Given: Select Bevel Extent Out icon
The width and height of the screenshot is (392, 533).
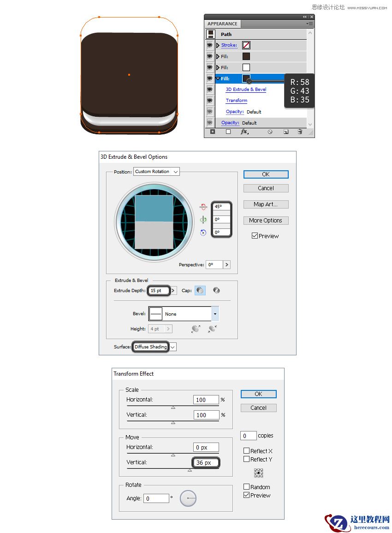Looking at the screenshot, I should tap(196, 329).
